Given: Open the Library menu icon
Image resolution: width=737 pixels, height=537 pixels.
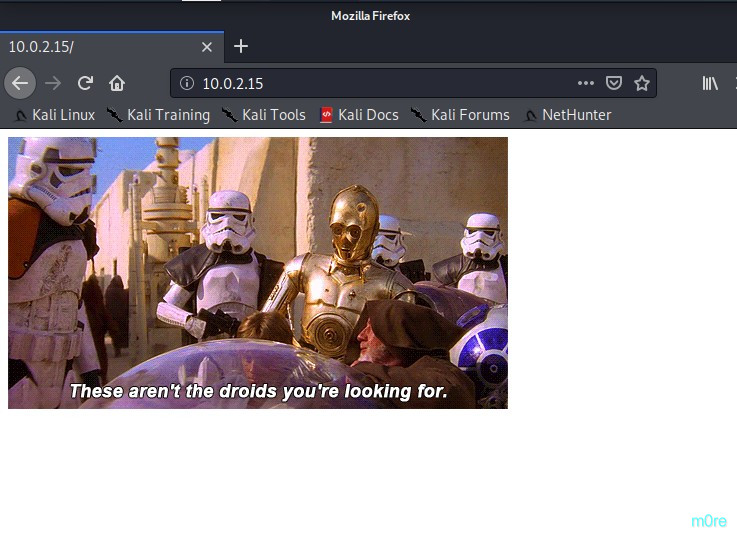Looking at the screenshot, I should tap(710, 83).
